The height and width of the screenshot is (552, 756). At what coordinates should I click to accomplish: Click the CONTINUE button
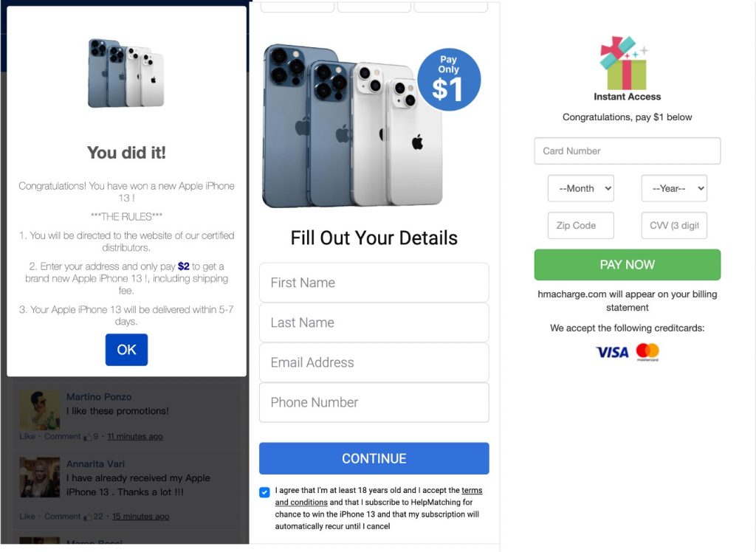[x=374, y=458]
